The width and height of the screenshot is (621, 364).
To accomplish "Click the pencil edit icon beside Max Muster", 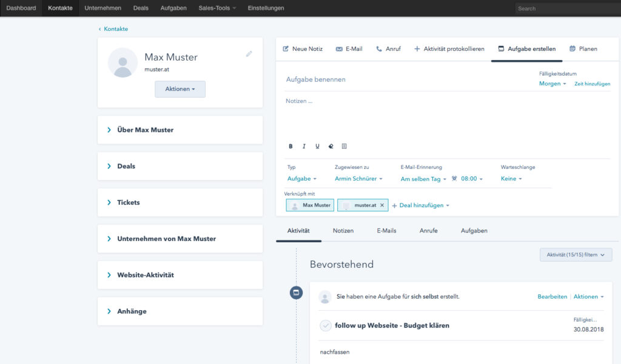I will [249, 54].
